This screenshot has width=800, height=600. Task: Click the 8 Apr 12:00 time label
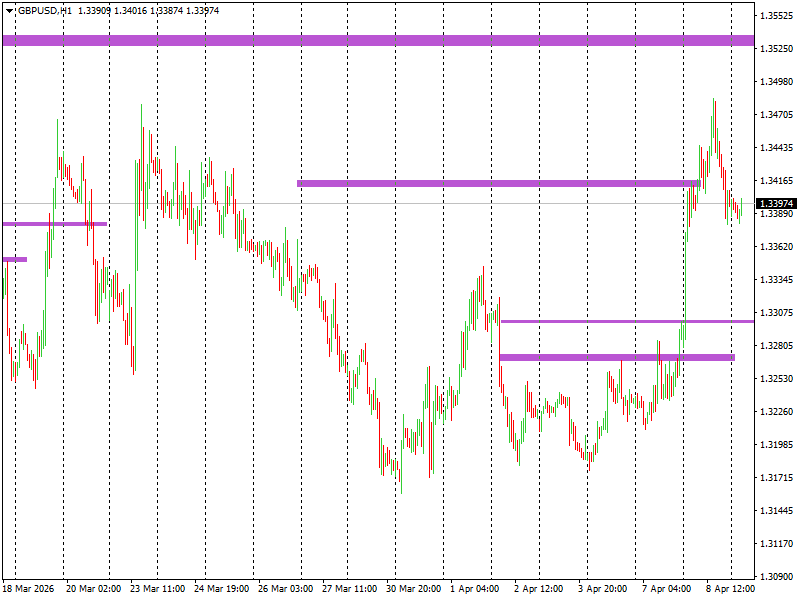(x=731, y=589)
